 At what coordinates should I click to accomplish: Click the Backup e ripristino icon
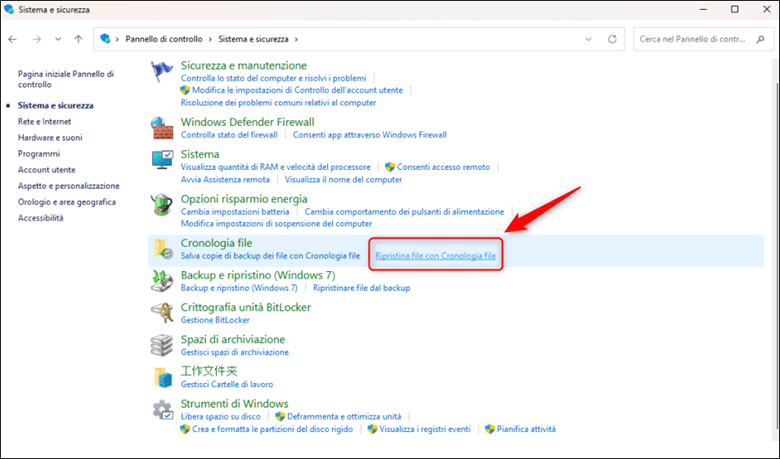(162, 282)
